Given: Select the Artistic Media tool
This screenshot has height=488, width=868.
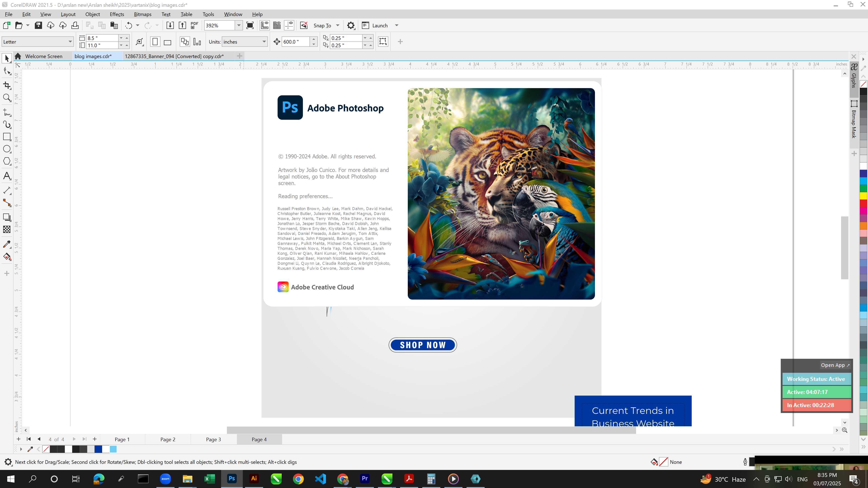Looking at the screenshot, I should (7, 125).
